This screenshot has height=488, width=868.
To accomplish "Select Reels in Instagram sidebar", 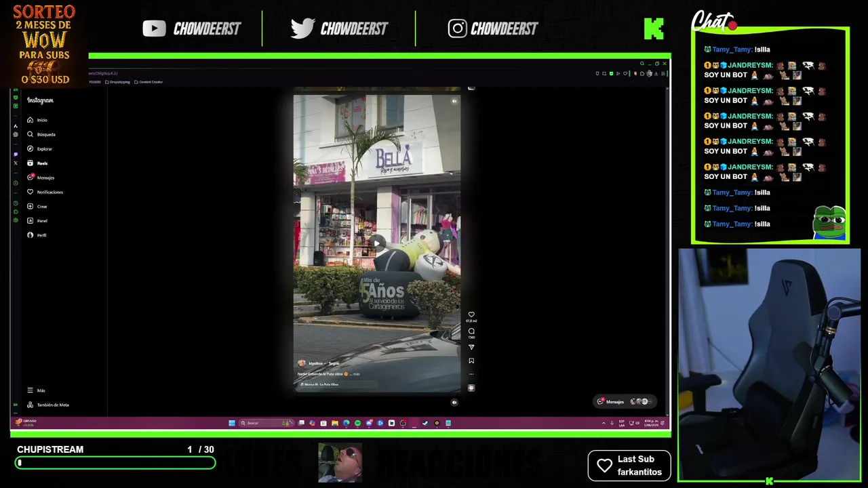I will click(x=37, y=163).
